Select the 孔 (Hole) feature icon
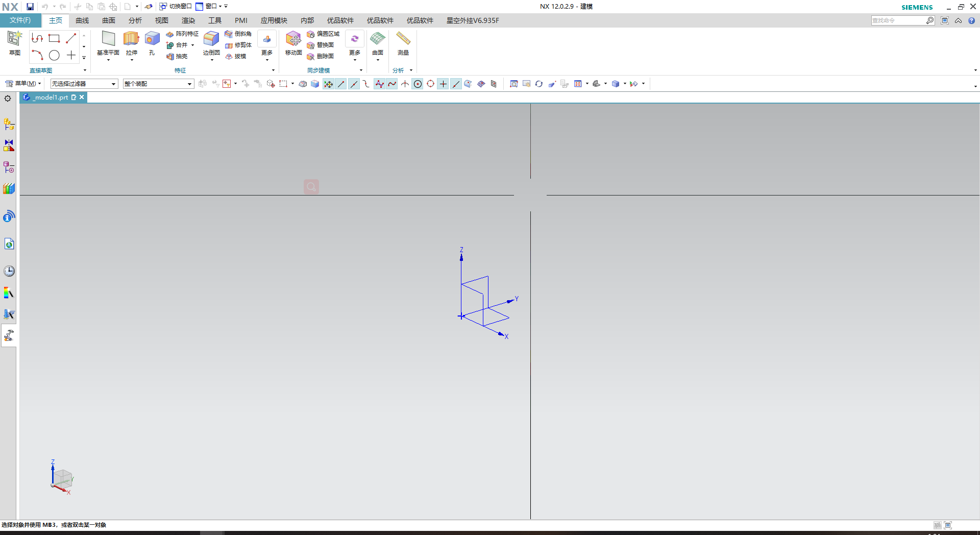This screenshot has width=980, height=535. [152, 39]
